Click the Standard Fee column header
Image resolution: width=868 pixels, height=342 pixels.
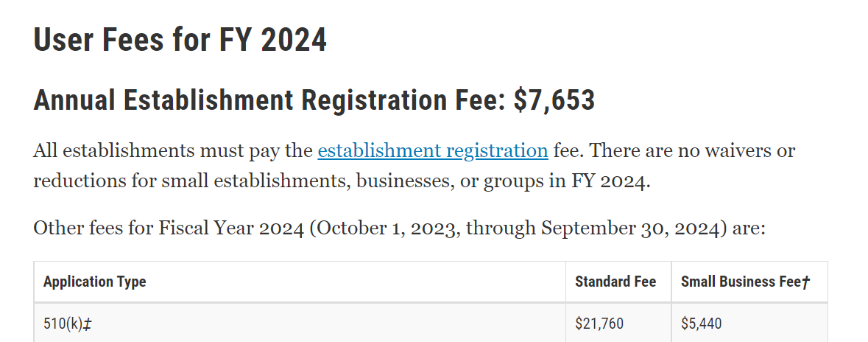pos(615,282)
